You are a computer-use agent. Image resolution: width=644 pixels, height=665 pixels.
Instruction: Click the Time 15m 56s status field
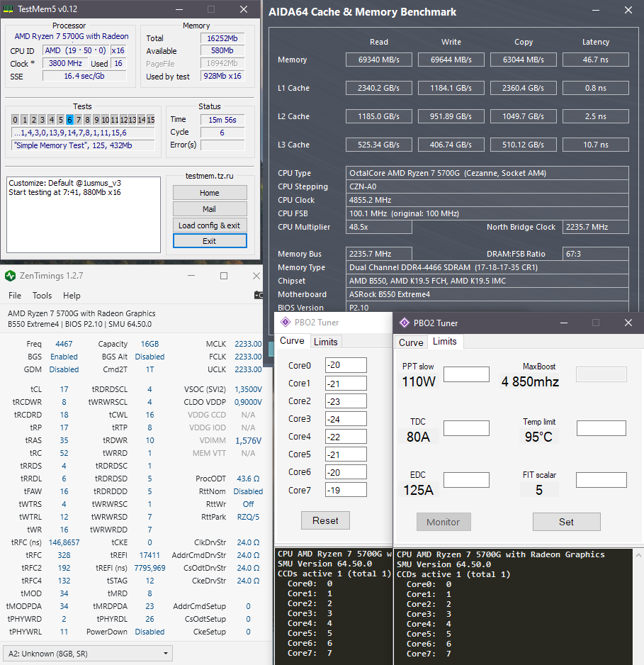(x=222, y=120)
